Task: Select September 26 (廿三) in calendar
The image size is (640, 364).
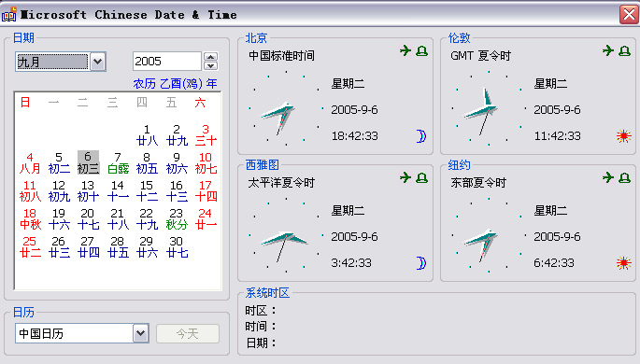Action: [x=59, y=247]
